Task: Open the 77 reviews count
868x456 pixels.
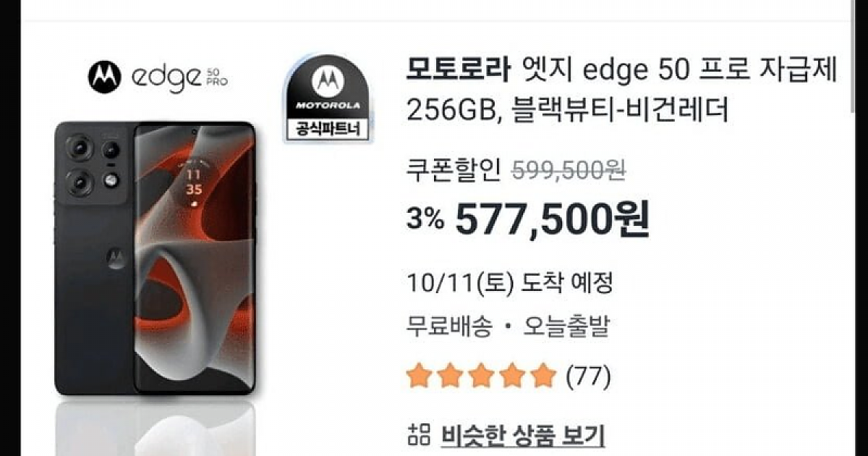Action: coord(588,376)
